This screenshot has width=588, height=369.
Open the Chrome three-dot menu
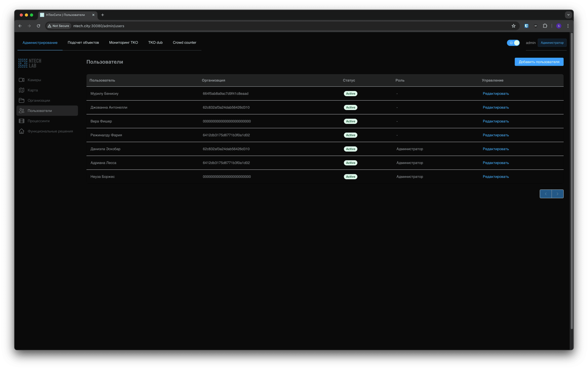tap(568, 26)
